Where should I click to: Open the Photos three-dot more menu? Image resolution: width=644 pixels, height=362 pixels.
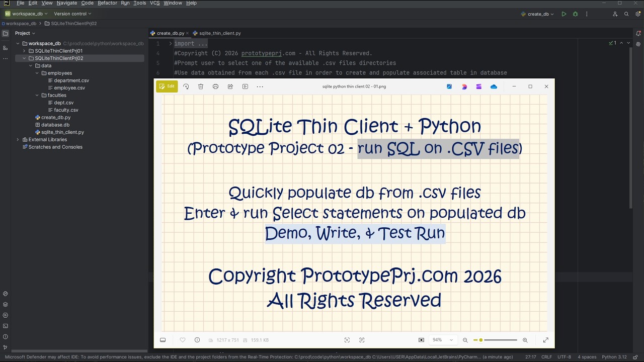[x=260, y=86]
